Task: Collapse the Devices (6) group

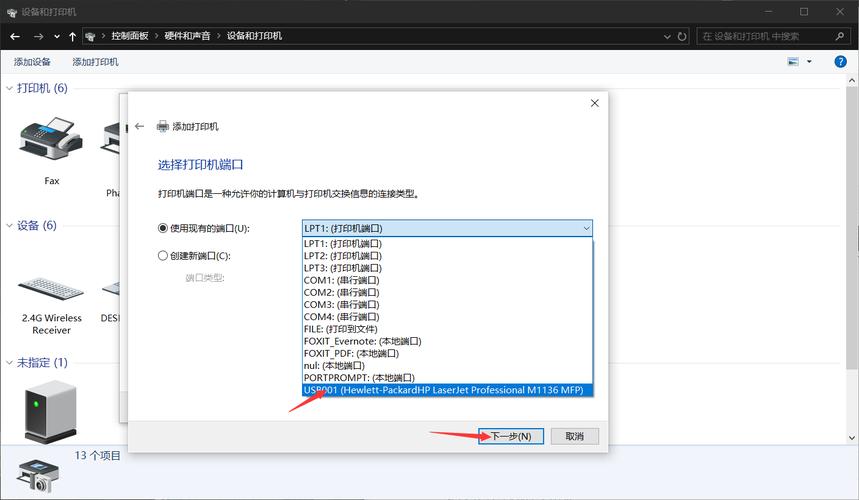Action: coord(10,226)
